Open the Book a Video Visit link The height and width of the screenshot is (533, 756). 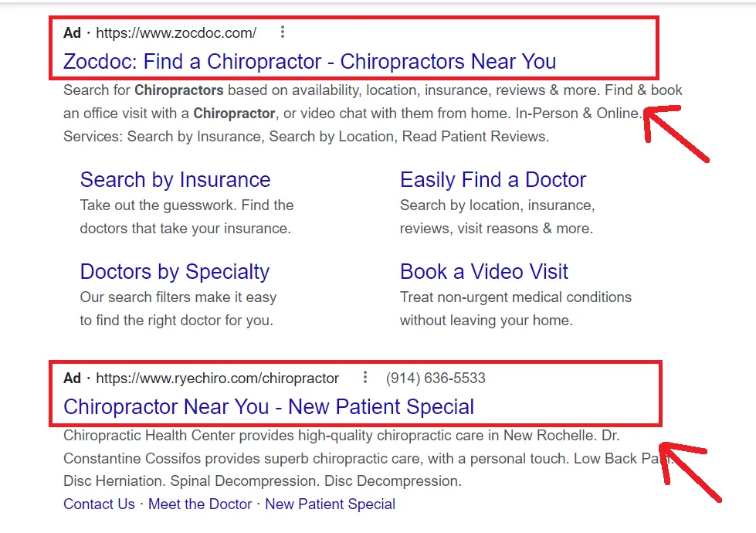483,272
